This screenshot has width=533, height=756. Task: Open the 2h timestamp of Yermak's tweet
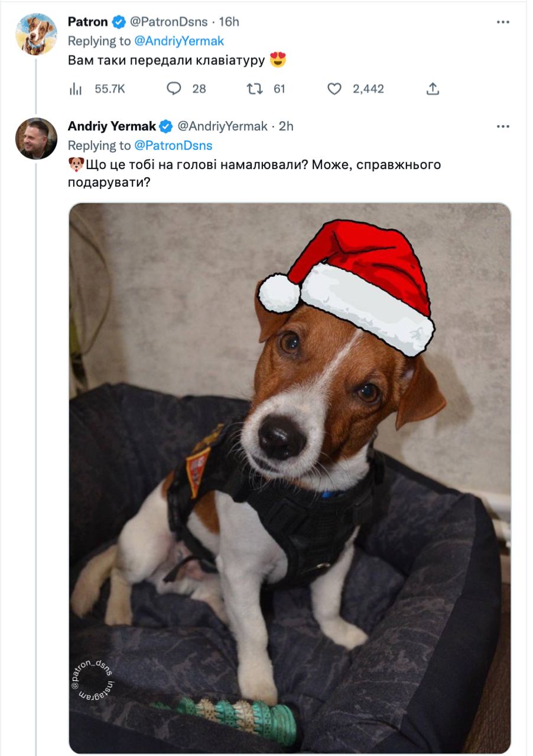click(287, 126)
